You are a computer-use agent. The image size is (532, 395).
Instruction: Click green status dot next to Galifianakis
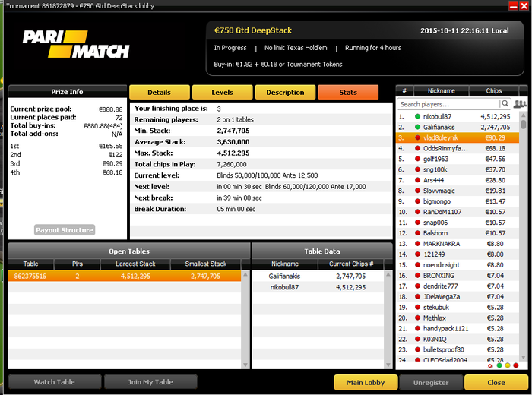tap(417, 127)
